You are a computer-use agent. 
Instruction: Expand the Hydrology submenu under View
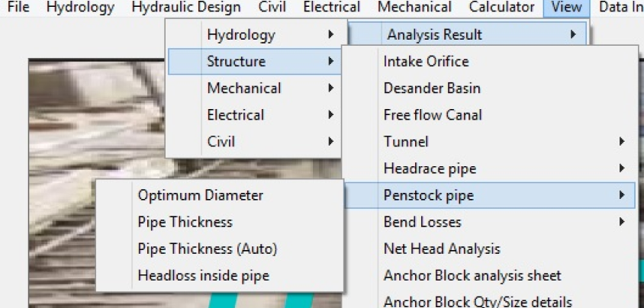255,35
